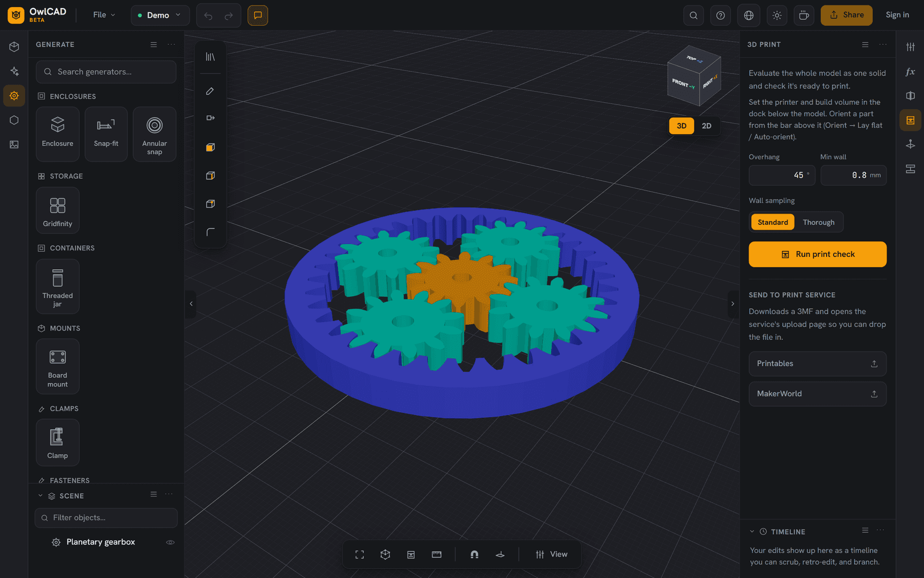924x578 pixels.
Task: Send model to MakerWorld
Action: 817,394
